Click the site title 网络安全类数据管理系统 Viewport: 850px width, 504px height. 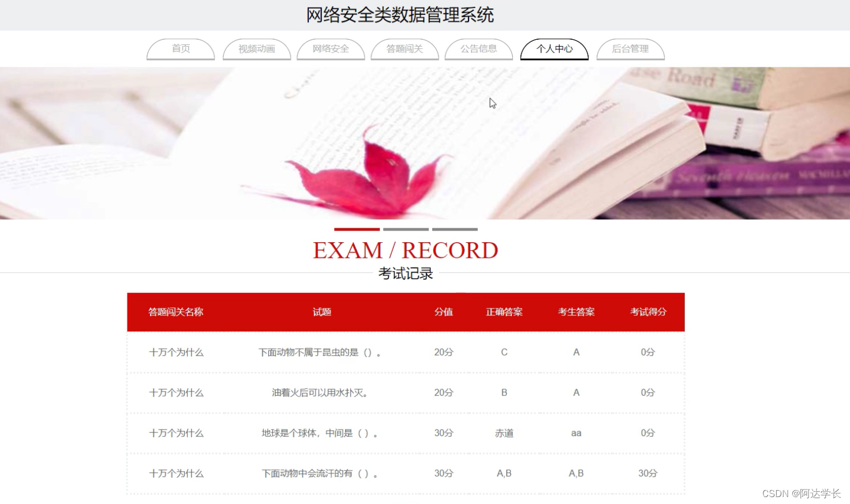click(x=400, y=14)
